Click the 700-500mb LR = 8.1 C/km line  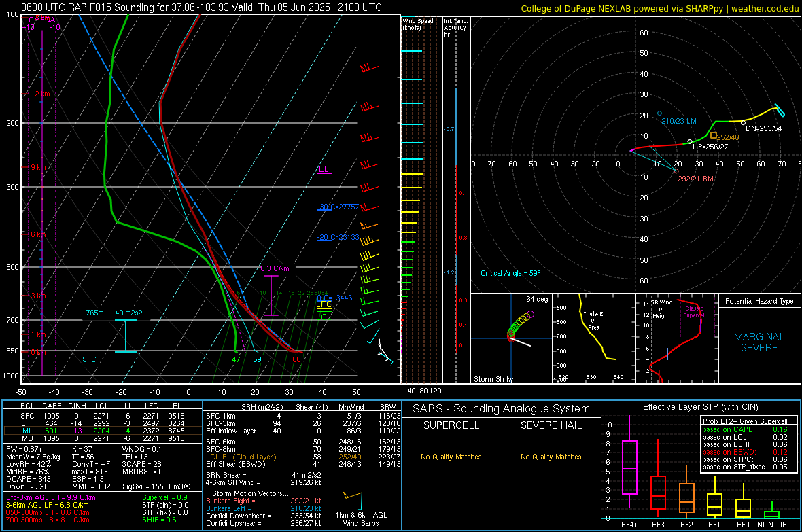click(x=48, y=520)
